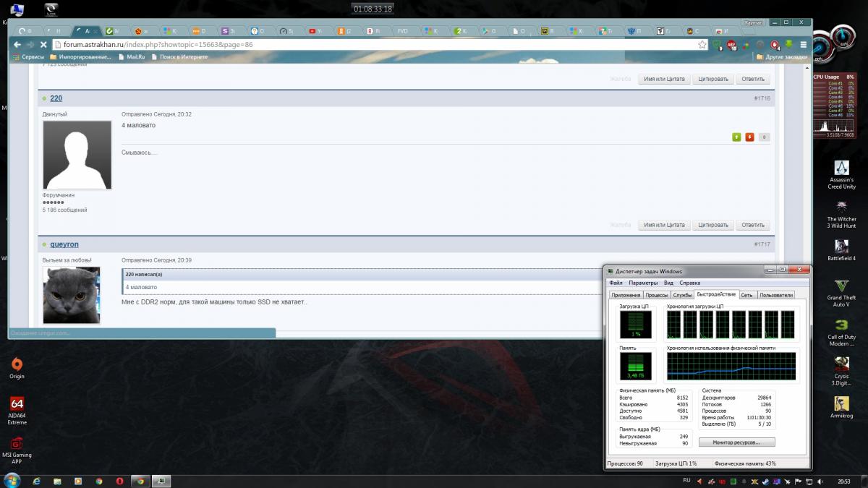The width and height of the screenshot is (868, 488).
Task: Click the taskbar clock showing 20:53
Action: pyautogui.click(x=843, y=481)
